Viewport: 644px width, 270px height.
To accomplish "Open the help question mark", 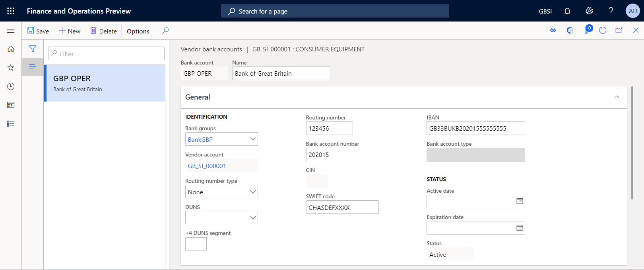I will [x=611, y=11].
